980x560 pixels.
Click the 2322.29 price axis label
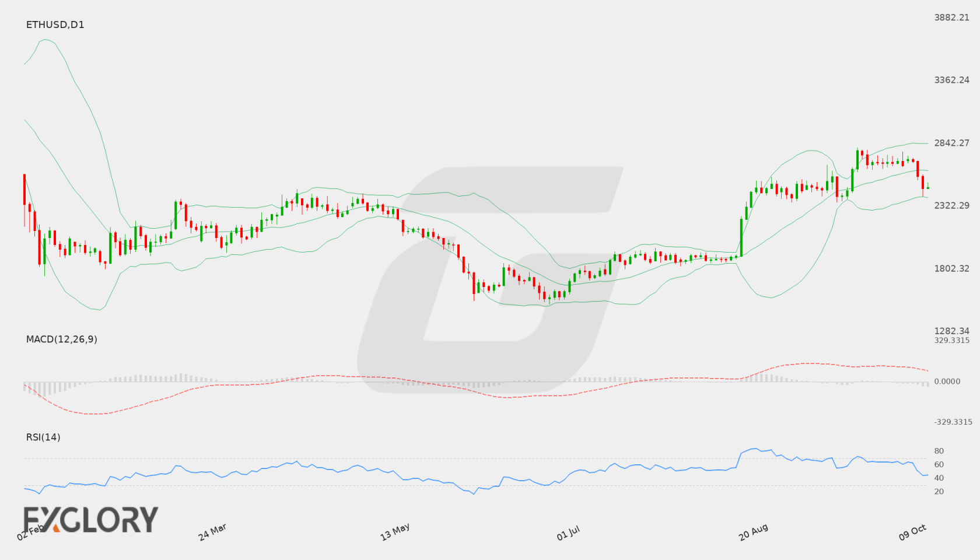point(951,205)
